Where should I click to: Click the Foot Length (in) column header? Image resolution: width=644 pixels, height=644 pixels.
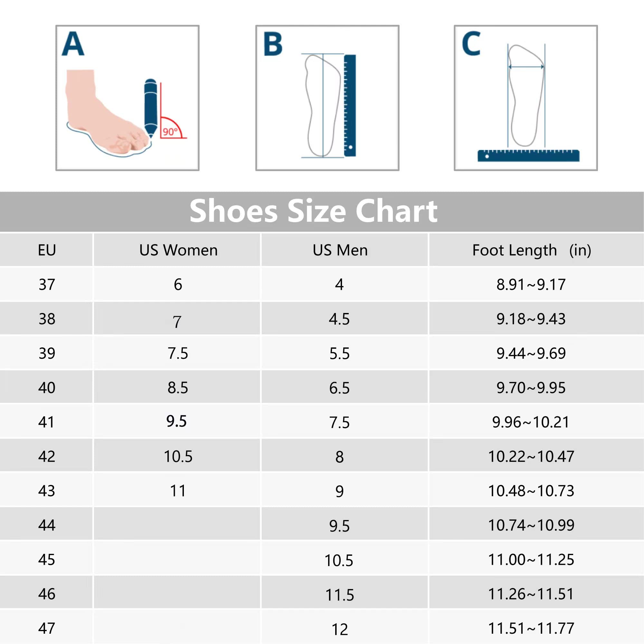point(531,250)
